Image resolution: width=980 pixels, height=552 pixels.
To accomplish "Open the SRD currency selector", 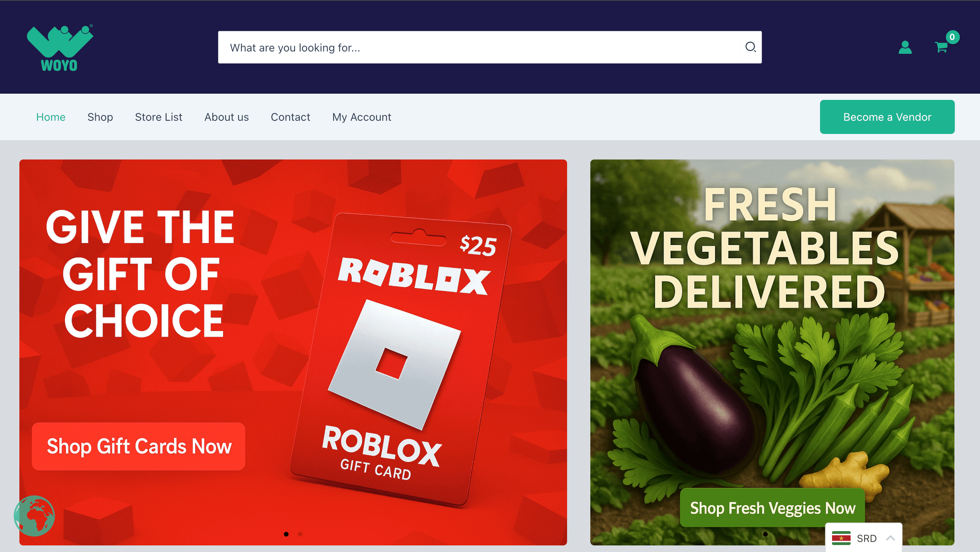I will (x=863, y=538).
